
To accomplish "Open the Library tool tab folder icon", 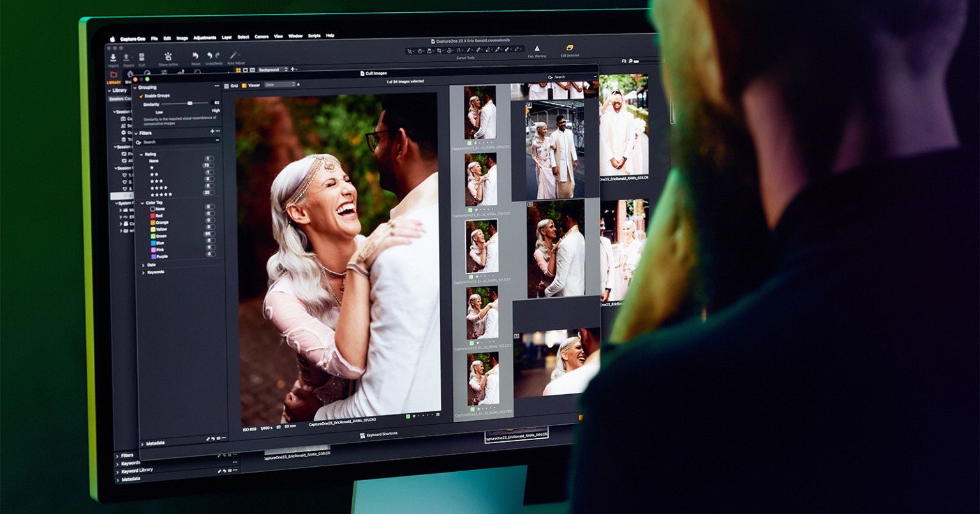I will [114, 75].
